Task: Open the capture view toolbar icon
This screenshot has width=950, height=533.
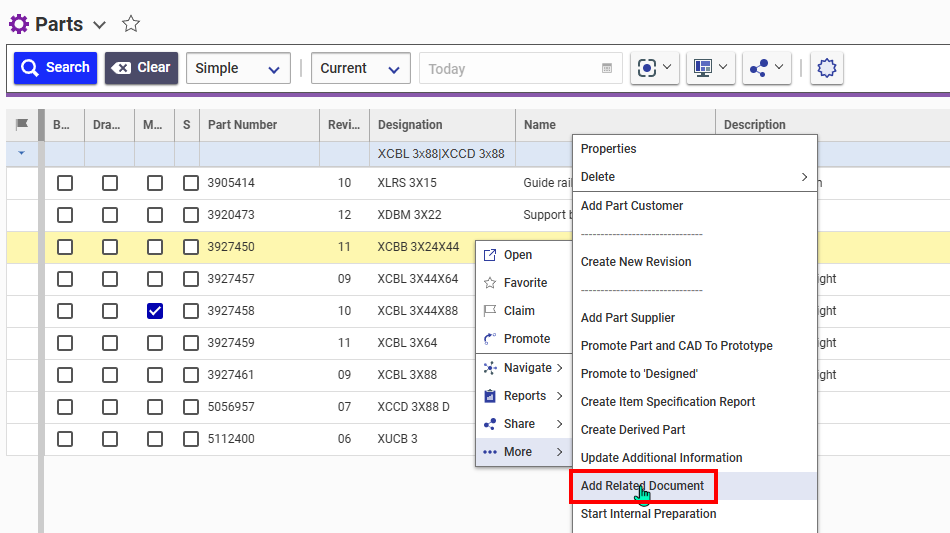Action: [655, 68]
